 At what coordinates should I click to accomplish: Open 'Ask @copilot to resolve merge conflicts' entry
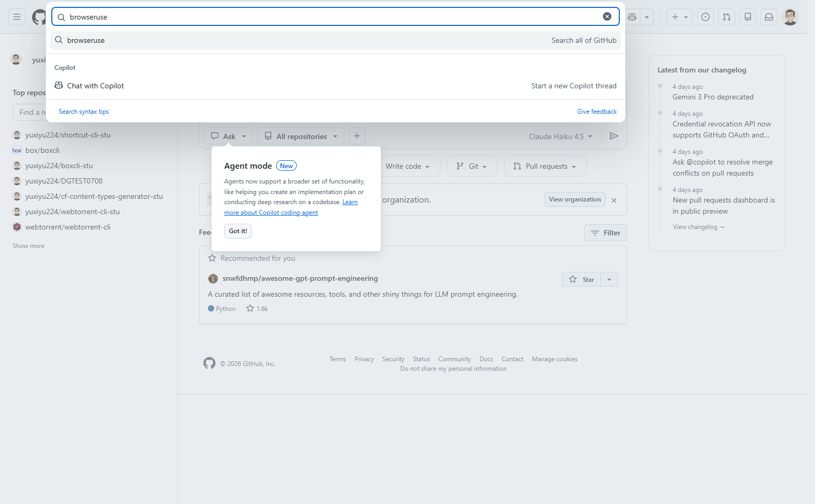(x=722, y=168)
